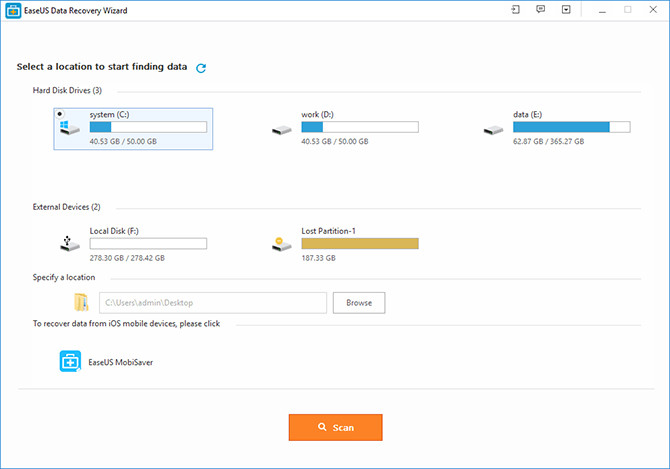Image resolution: width=670 pixels, height=469 pixels.
Task: Click the system (C:) Windows drive icon
Action: 70,129
